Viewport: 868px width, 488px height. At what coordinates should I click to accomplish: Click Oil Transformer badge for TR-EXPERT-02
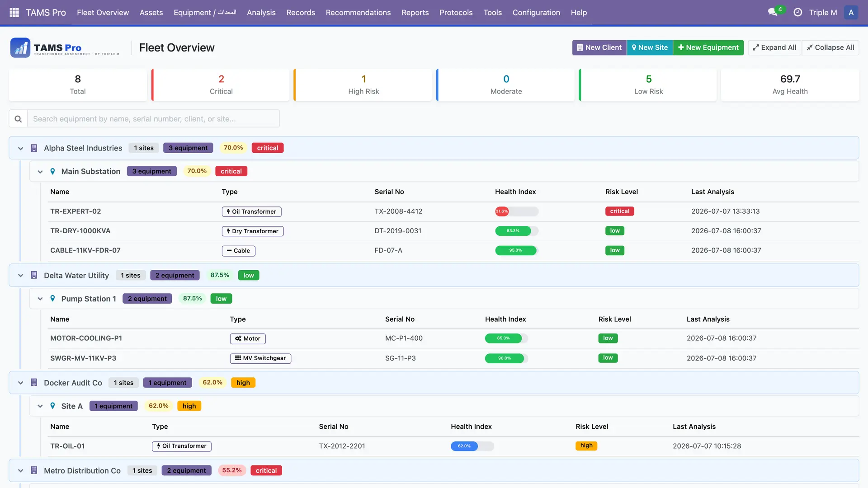(x=251, y=211)
